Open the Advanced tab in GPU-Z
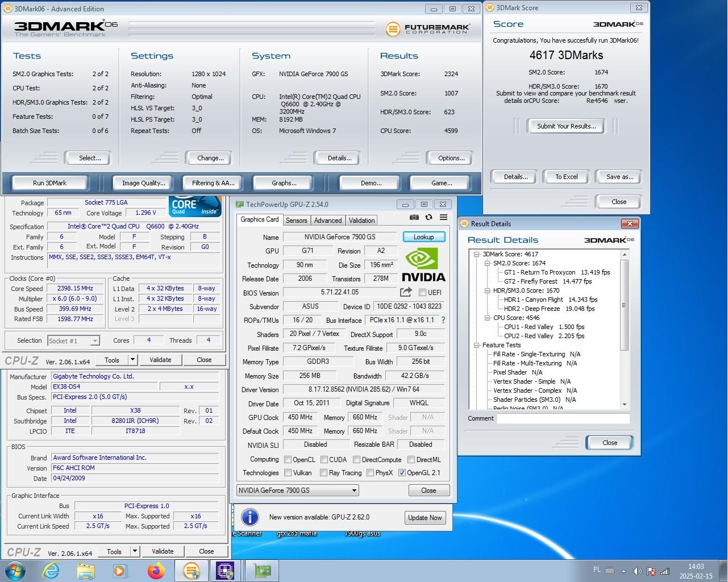 pos(328,221)
